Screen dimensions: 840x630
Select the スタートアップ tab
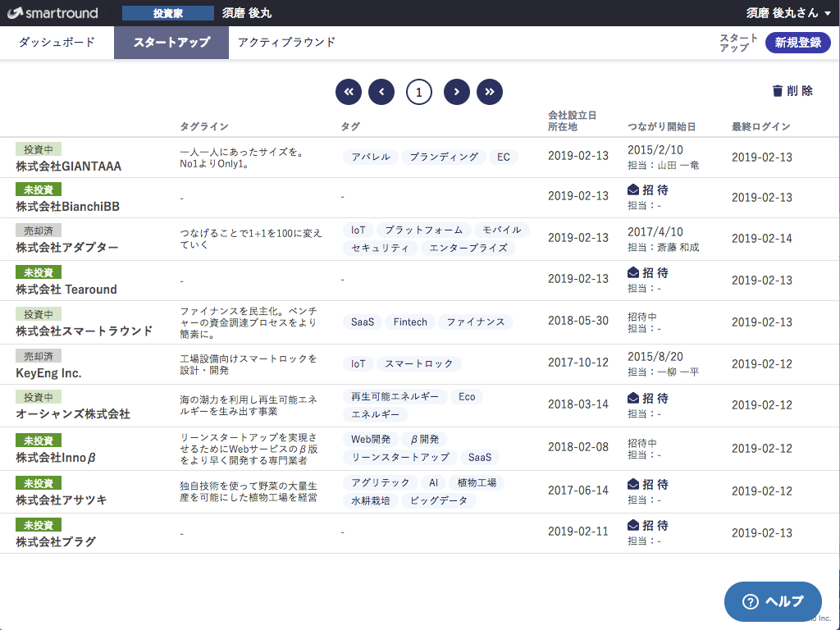point(171,43)
